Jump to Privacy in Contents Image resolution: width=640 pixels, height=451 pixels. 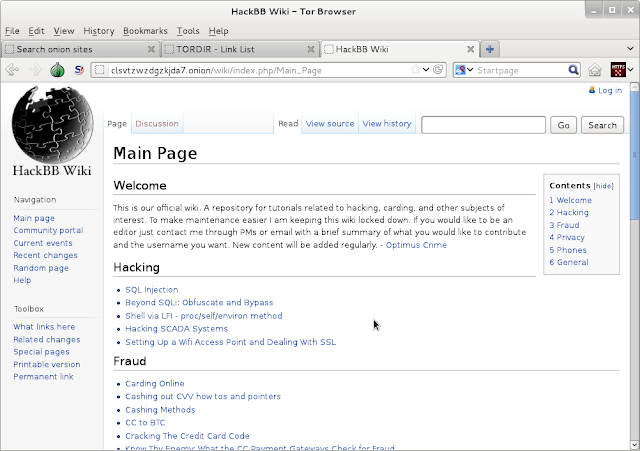point(567,238)
